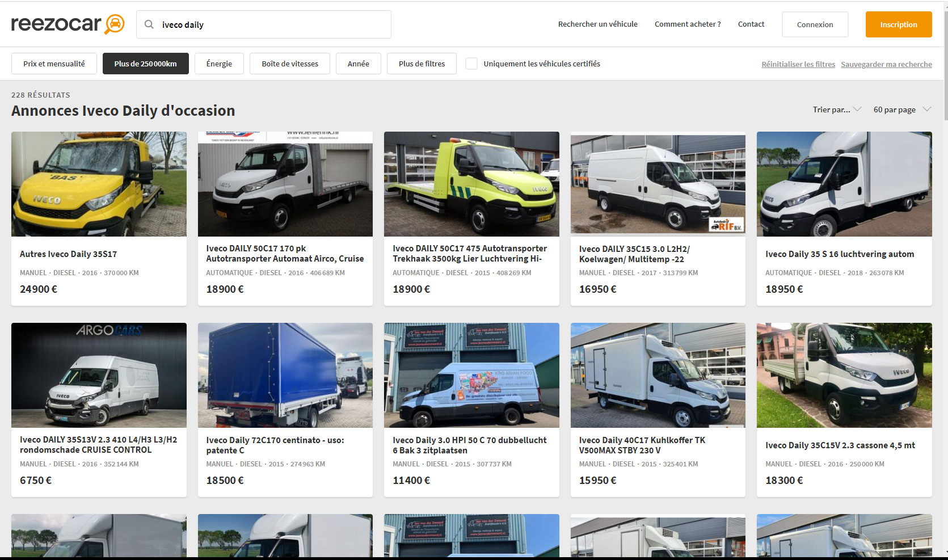Open Boîte de vitesses filter
Viewport: 948px width, 560px height.
point(290,64)
